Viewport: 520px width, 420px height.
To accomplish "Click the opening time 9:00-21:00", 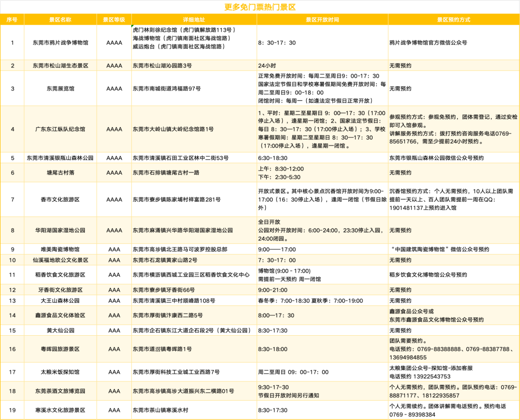I will [x=273, y=290].
